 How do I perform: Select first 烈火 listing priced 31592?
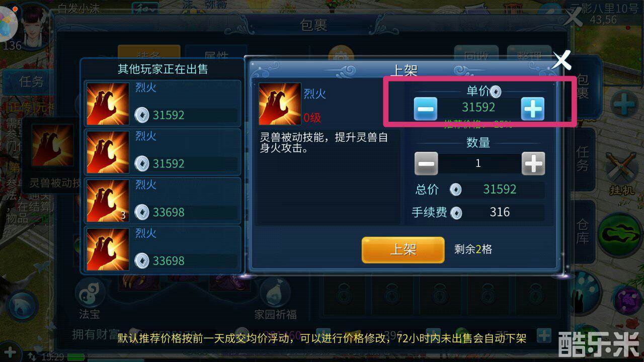(x=162, y=103)
